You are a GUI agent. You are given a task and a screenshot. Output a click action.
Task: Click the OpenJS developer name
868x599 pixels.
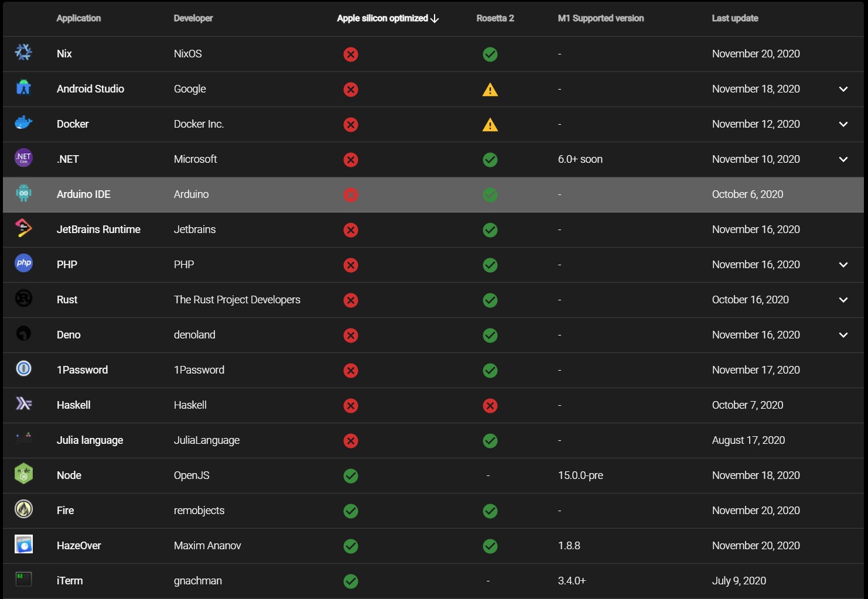tap(192, 475)
